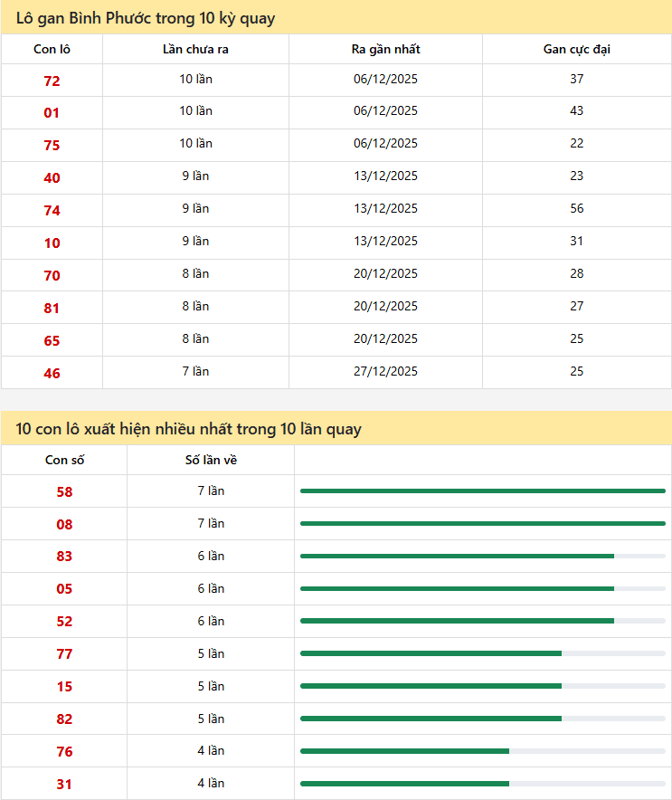The height and width of the screenshot is (800, 672).
Task: Select number 08 in most frequent list
Action: click(x=64, y=525)
